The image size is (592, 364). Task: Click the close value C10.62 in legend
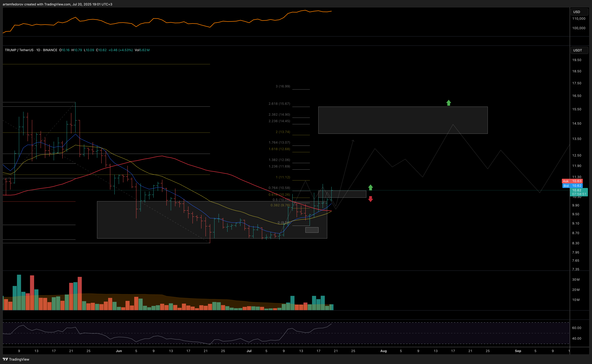(101, 50)
